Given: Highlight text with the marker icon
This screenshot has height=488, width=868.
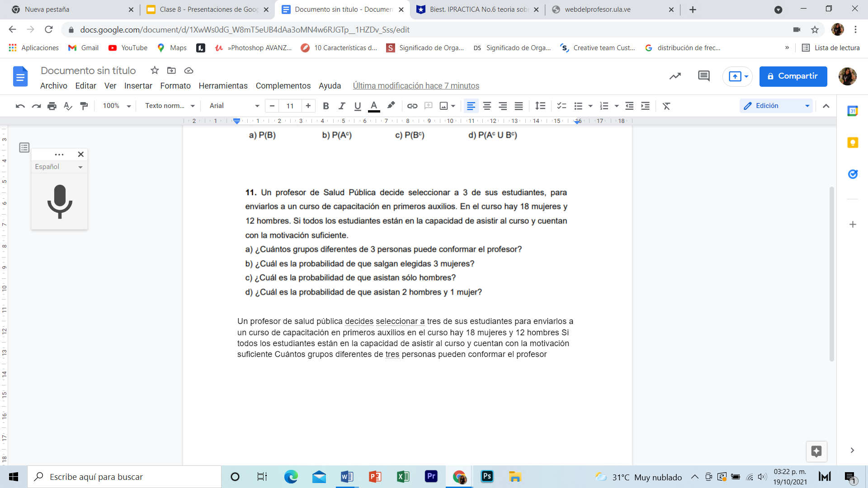Looking at the screenshot, I should click(391, 106).
